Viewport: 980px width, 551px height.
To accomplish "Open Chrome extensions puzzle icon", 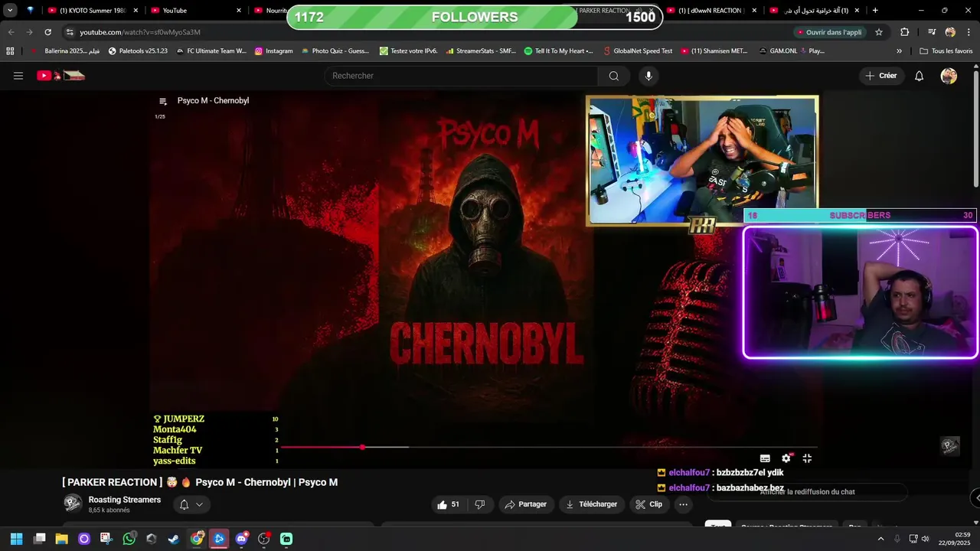I will tap(904, 32).
